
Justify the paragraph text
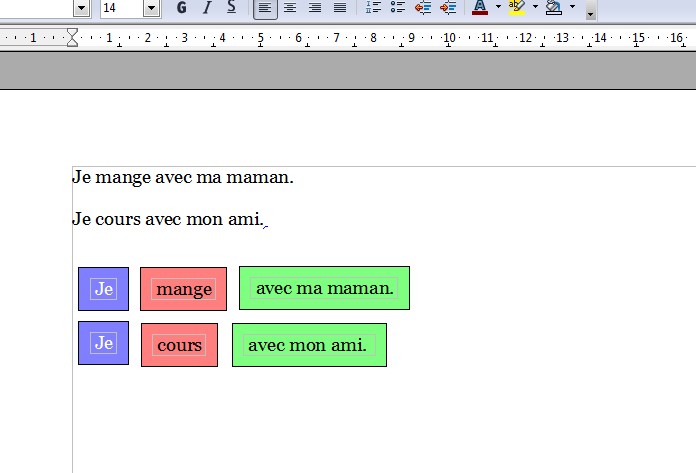click(x=340, y=8)
